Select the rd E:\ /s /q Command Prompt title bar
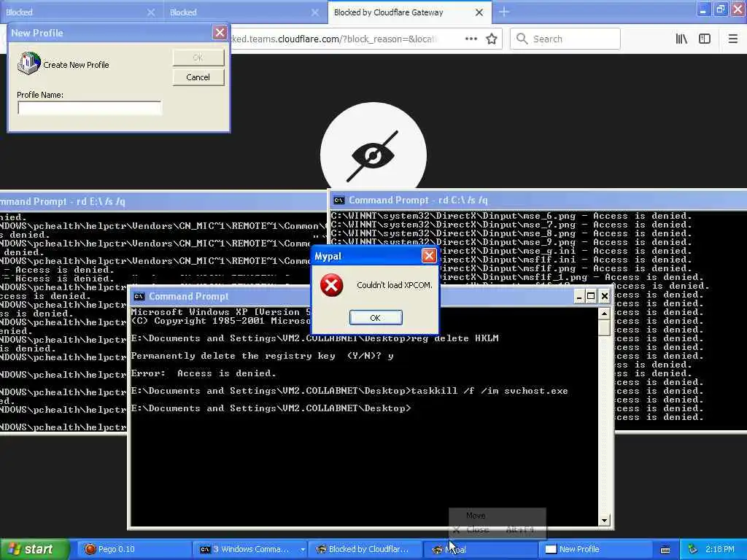 point(162,201)
